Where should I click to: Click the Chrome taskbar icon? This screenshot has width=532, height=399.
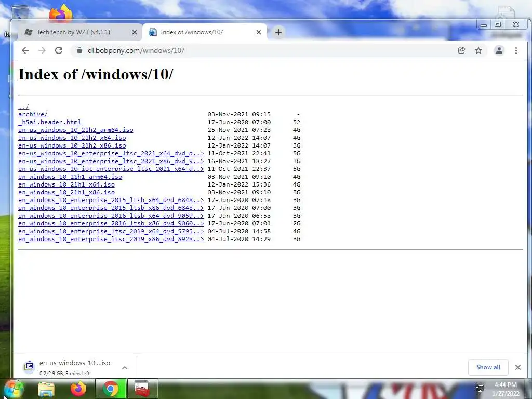[x=111, y=389]
